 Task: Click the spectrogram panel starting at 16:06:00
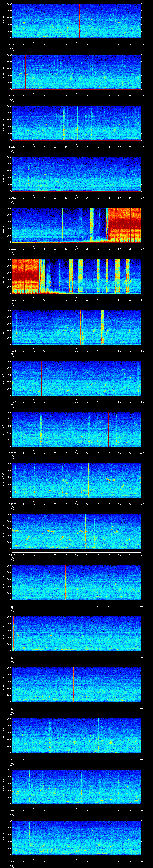pos(76,276)
